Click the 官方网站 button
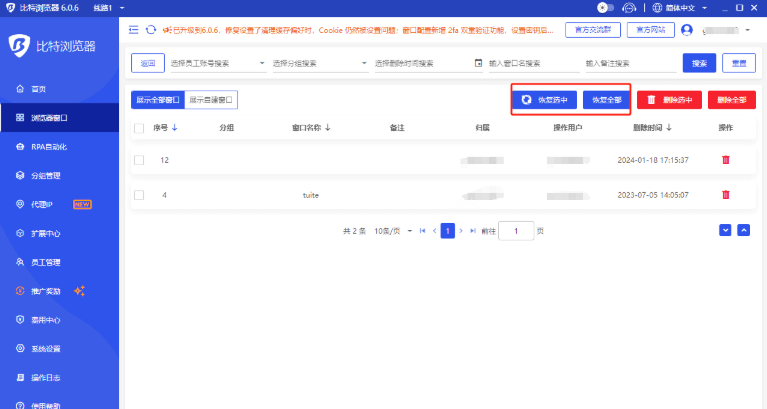The height and width of the screenshot is (409, 767). 651,30
